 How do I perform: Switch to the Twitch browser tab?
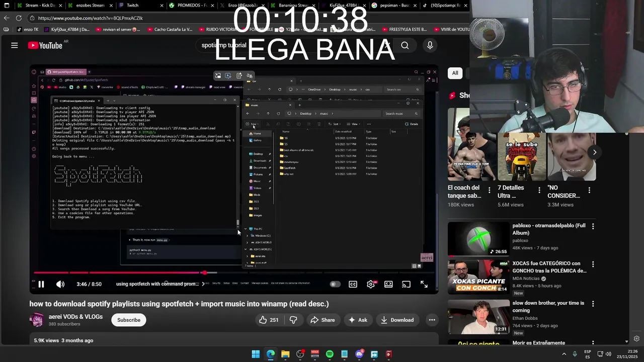pyautogui.click(x=140, y=6)
